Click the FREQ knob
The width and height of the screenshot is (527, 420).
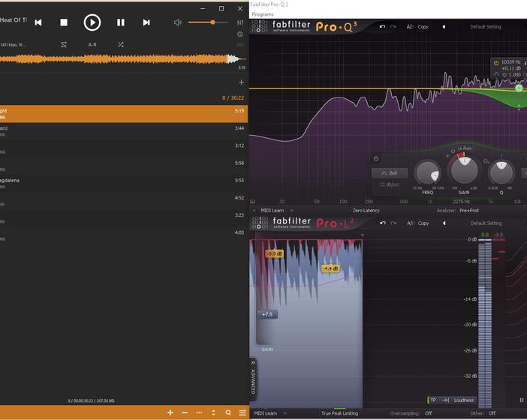[427, 173]
